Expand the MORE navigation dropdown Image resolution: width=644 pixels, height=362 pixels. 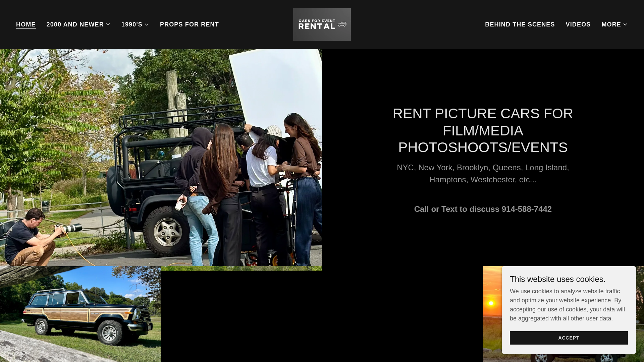click(x=614, y=24)
